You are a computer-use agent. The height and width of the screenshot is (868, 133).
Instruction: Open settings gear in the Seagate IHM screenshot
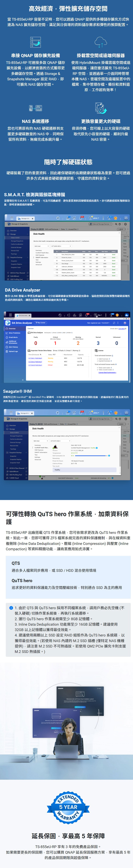click(x=125, y=419)
